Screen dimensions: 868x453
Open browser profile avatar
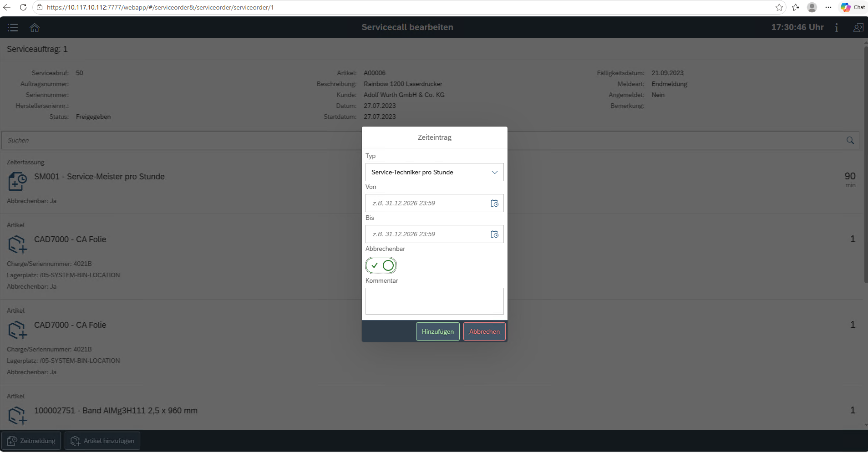[x=812, y=7]
